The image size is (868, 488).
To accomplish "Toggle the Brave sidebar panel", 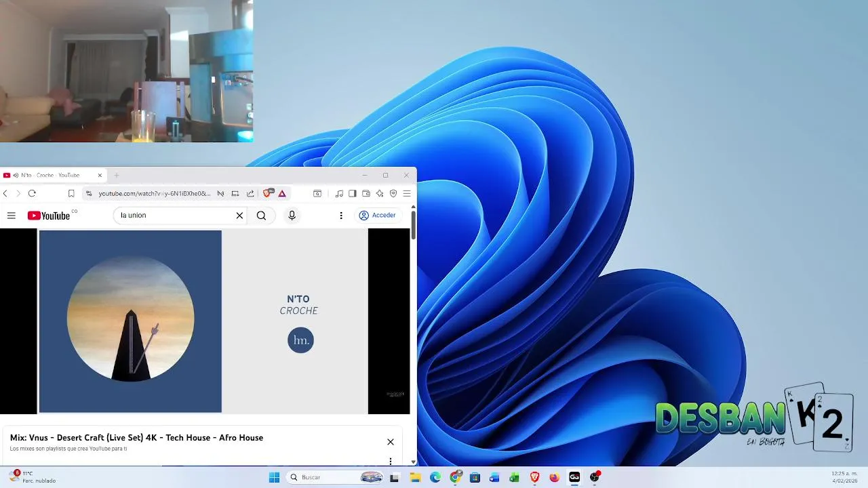I will 353,193.
